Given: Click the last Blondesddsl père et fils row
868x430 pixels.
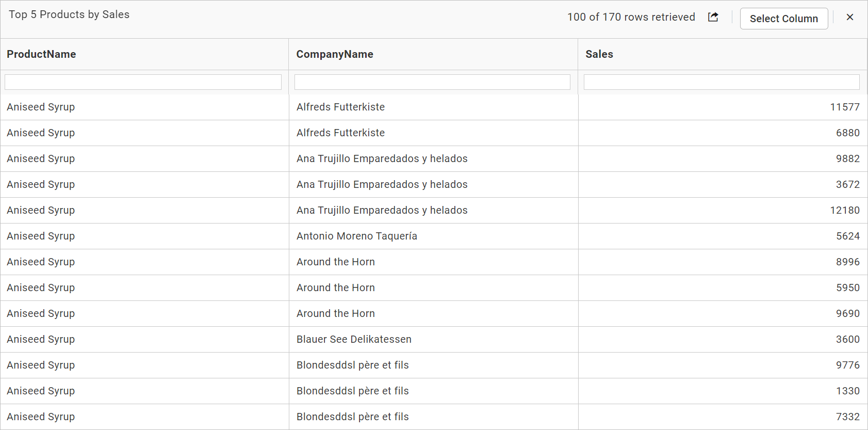Looking at the screenshot, I should 352,417.
